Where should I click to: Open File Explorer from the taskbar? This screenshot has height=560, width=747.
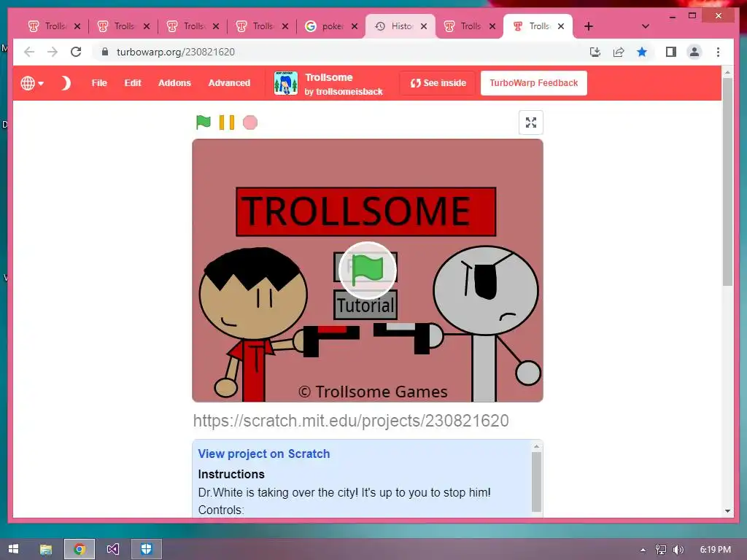tap(46, 549)
